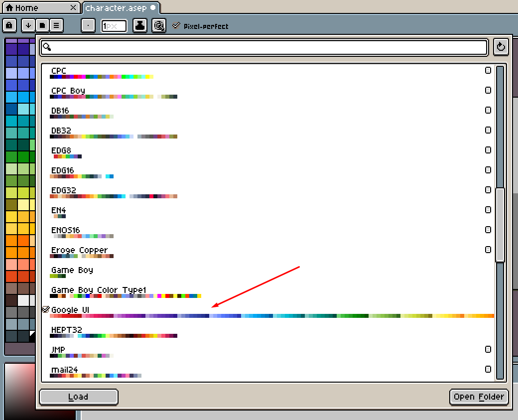
Task: Select the ENOS16 palette row
Action: click(x=267, y=233)
